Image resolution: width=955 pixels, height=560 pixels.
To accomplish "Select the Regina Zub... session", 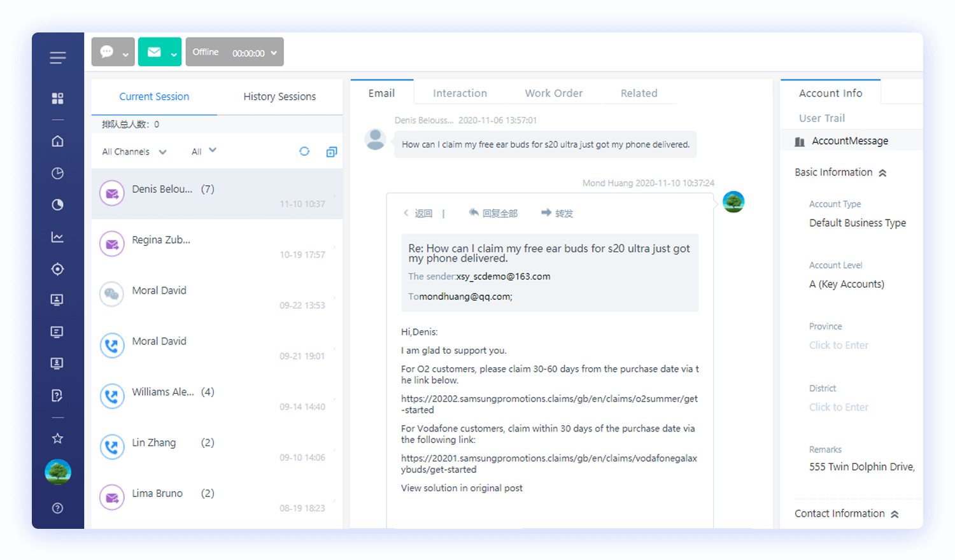I will (217, 245).
